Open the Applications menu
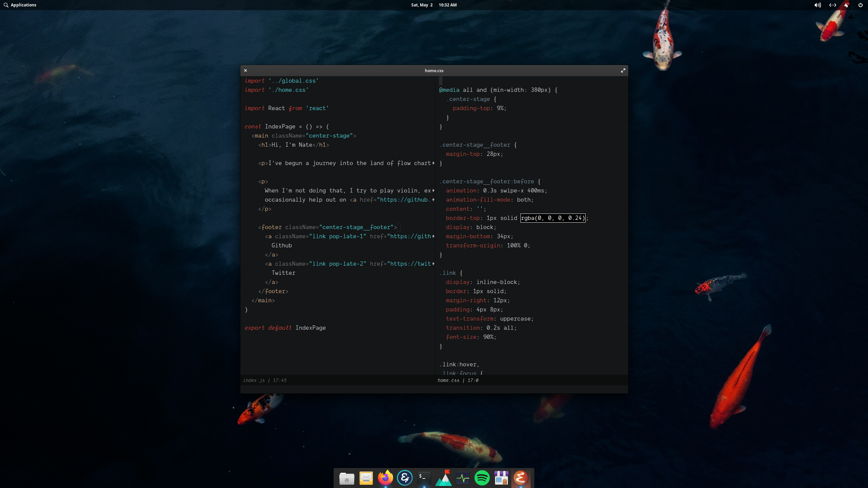The image size is (868, 488). 20,5
